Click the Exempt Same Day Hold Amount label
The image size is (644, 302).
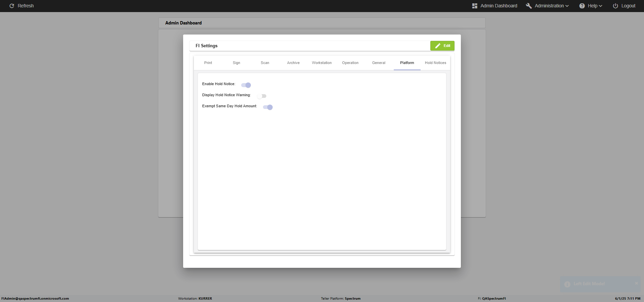pos(229,106)
